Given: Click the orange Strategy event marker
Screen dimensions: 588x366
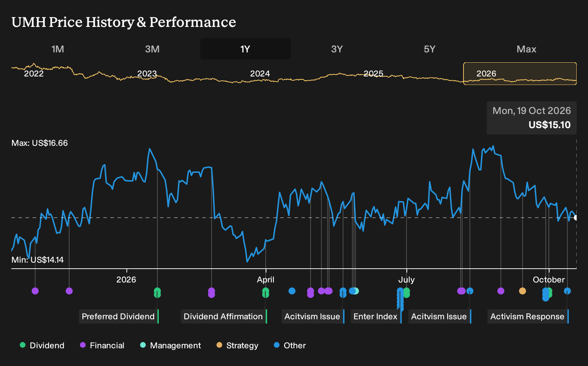Looking at the screenshot, I should point(522,291).
